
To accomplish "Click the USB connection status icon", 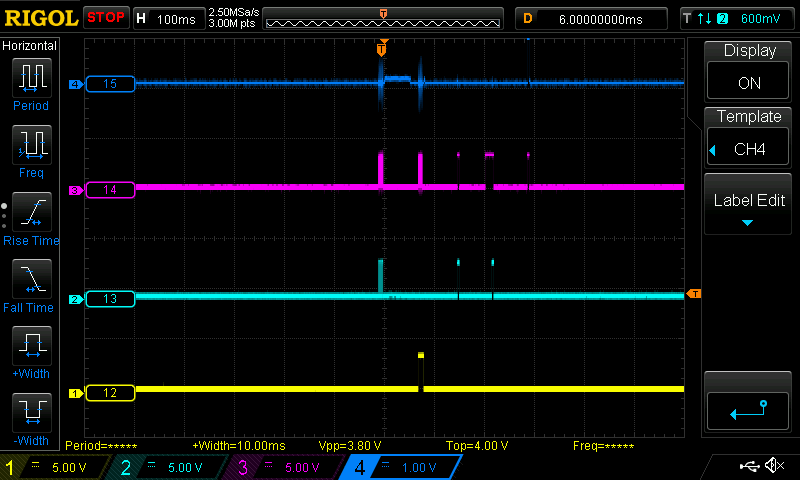I will [748, 466].
